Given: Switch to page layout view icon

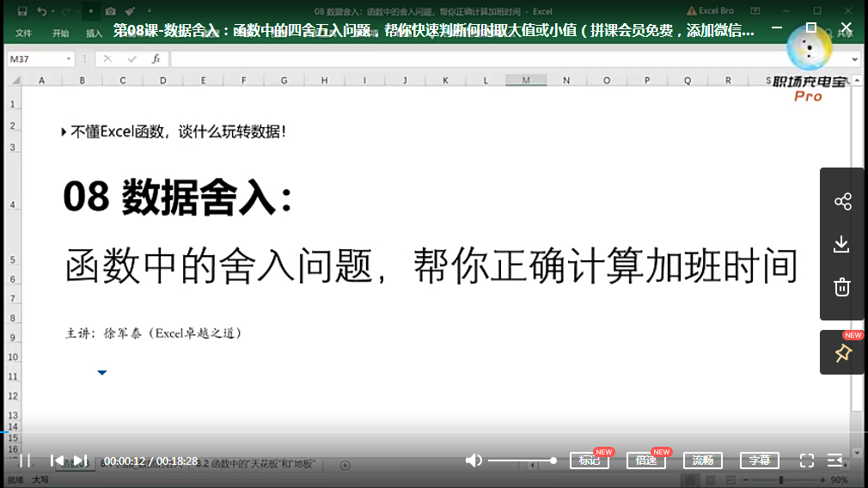Looking at the screenshot, I should [710, 479].
